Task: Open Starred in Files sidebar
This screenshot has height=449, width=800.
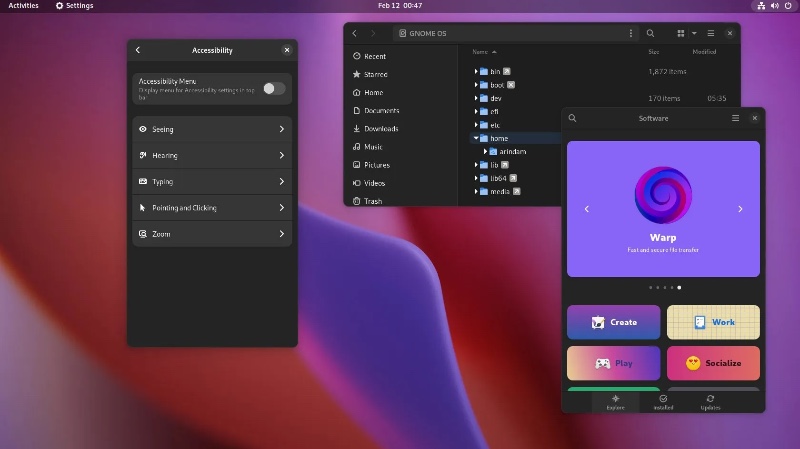Action: point(375,74)
